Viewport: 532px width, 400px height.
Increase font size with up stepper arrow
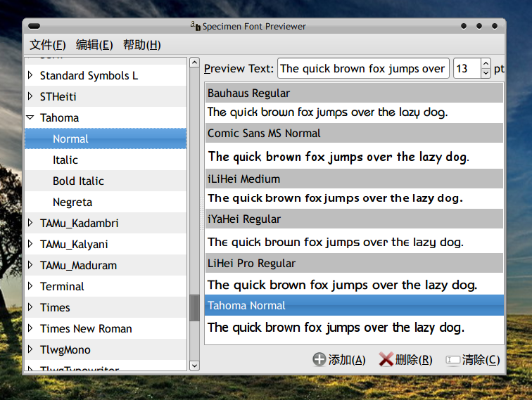(x=486, y=64)
